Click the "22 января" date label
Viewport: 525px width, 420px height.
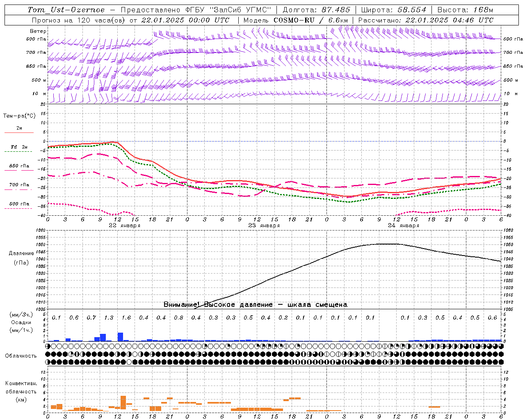point(124,226)
